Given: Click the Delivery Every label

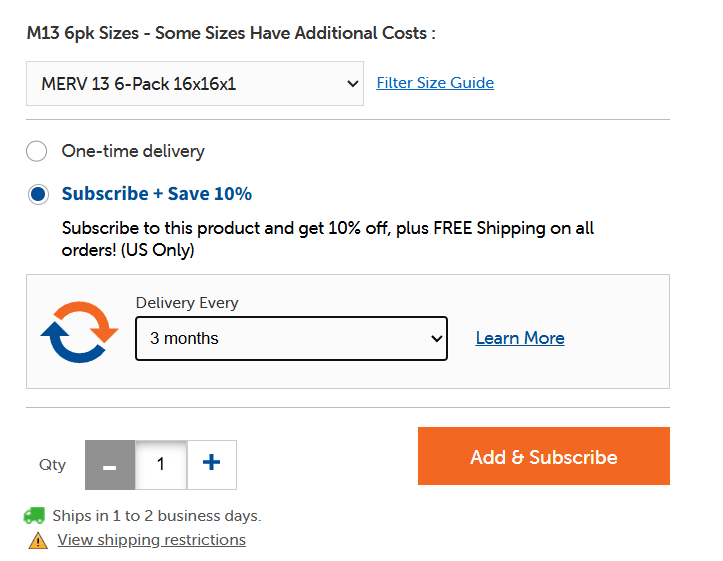Looking at the screenshot, I should click(187, 303).
